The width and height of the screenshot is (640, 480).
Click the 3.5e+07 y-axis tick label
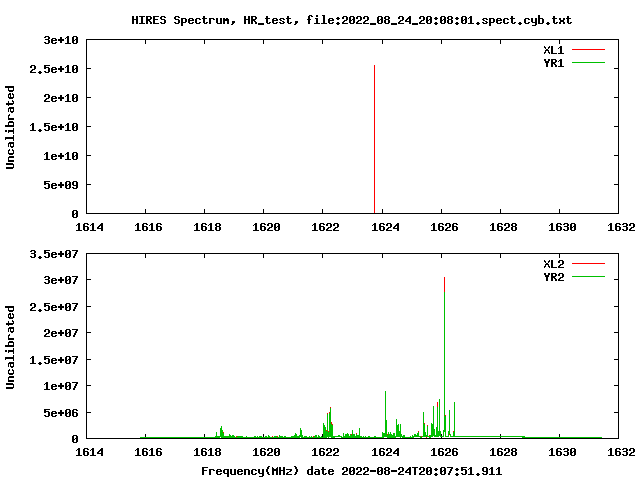click(x=53, y=254)
